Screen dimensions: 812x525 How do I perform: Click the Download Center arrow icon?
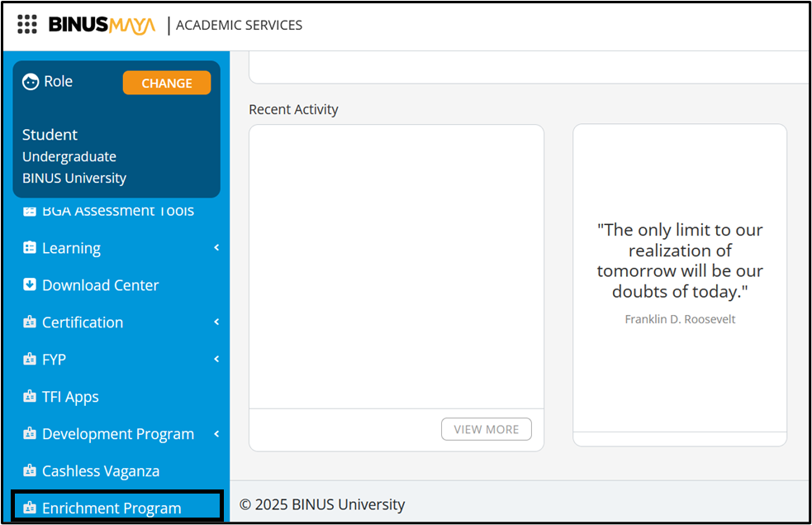tap(30, 284)
